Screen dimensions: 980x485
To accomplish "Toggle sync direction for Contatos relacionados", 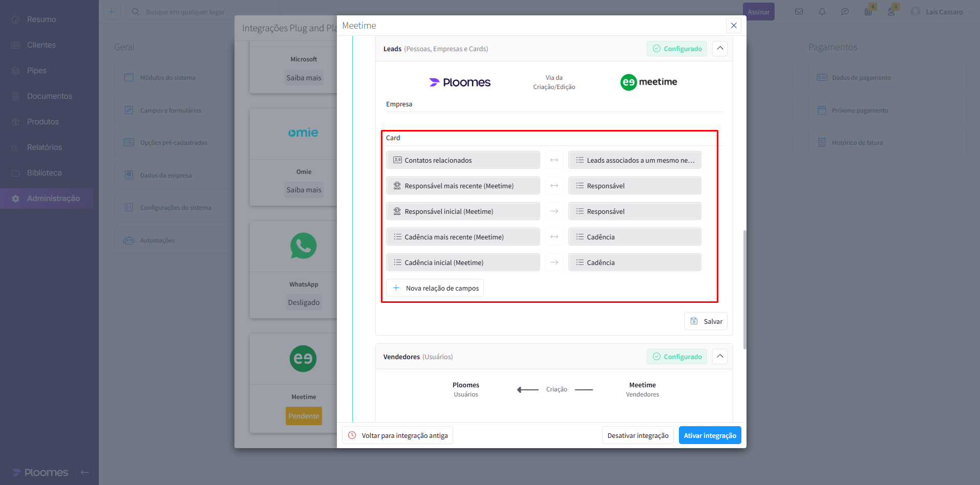I will [554, 160].
